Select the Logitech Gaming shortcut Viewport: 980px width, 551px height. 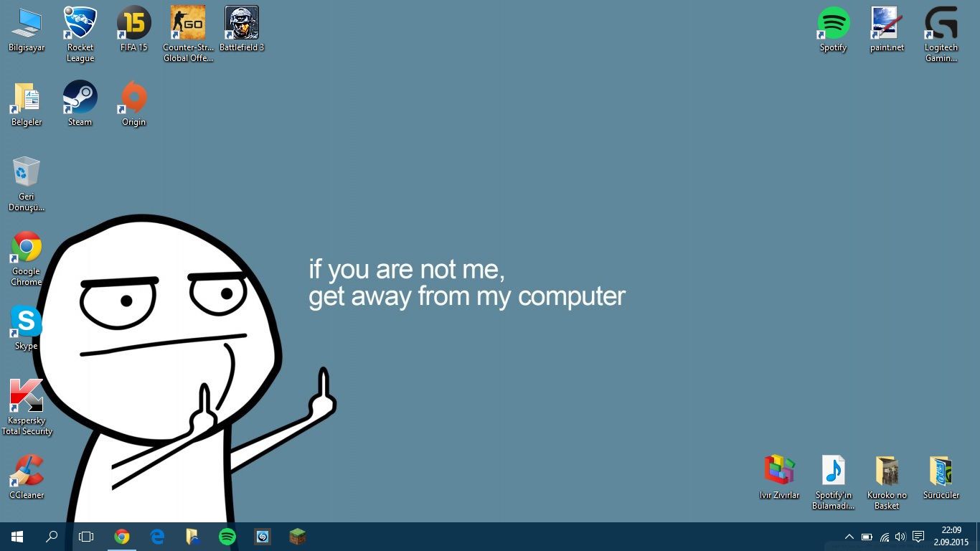point(941,34)
